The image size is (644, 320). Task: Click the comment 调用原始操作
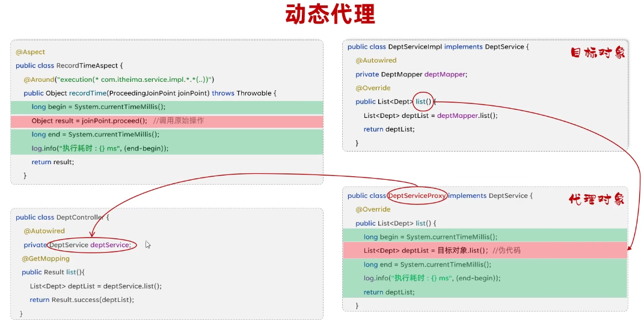click(x=178, y=121)
